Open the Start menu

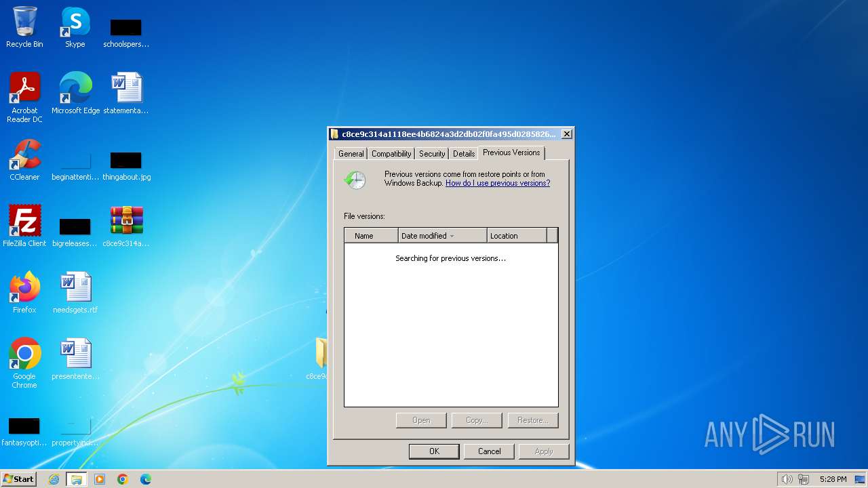pos(19,479)
